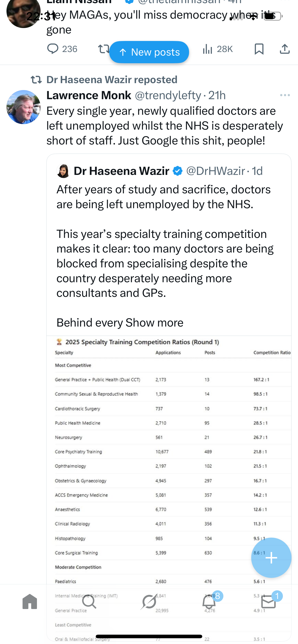This screenshot has width=298, height=644.
Task: Open Liam Nissan's profile avatar
Action: point(23,12)
